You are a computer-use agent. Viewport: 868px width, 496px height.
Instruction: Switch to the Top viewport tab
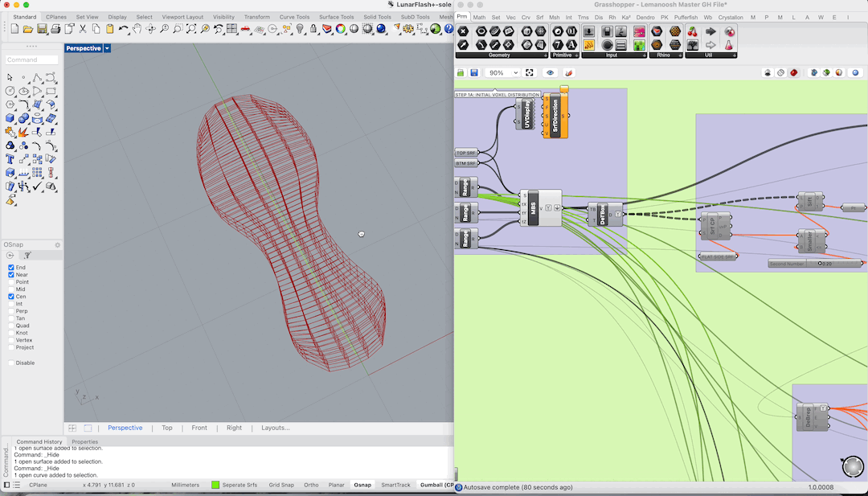[x=166, y=428]
